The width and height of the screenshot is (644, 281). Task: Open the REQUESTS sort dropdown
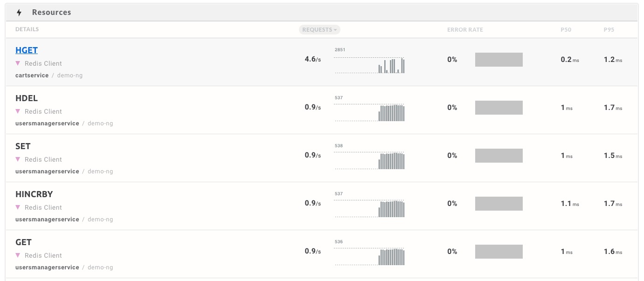tap(319, 29)
